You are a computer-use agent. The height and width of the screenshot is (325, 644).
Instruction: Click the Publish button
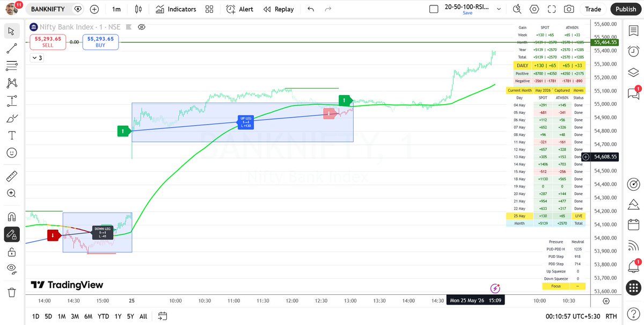tap(626, 9)
